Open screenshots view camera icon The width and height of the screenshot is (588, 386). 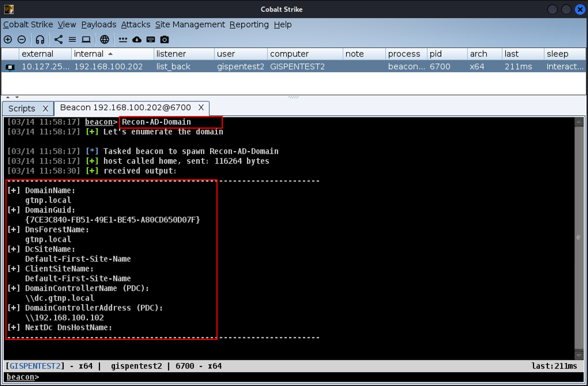coord(165,40)
